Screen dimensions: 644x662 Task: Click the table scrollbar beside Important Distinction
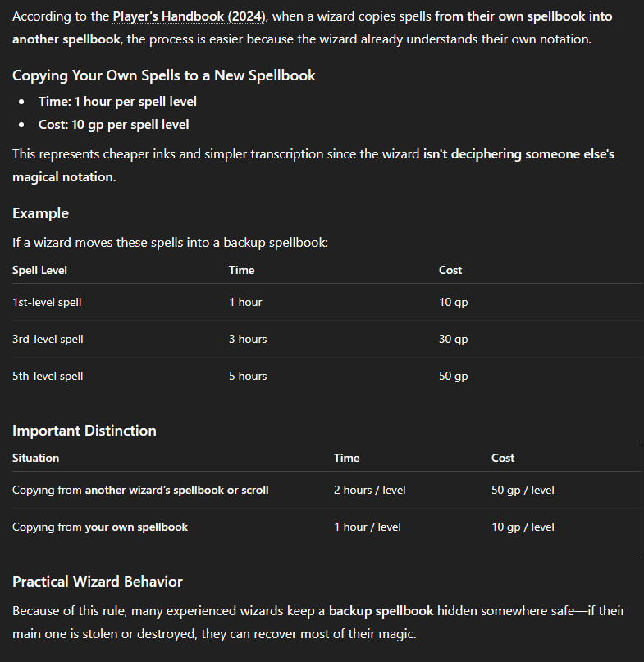click(x=642, y=500)
